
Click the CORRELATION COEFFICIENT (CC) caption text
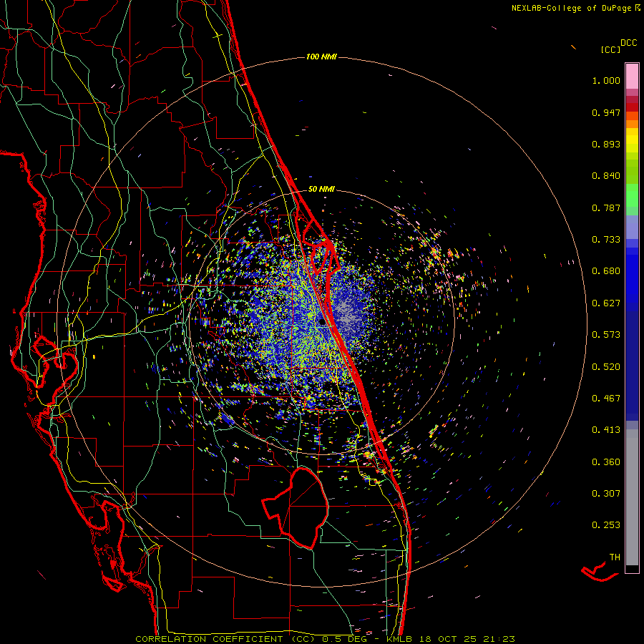click(x=225, y=639)
